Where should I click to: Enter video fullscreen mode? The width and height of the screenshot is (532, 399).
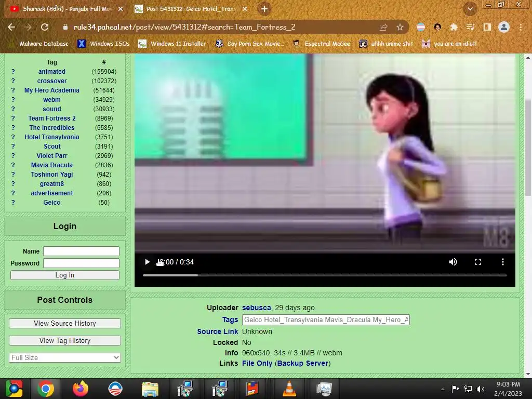point(478,262)
